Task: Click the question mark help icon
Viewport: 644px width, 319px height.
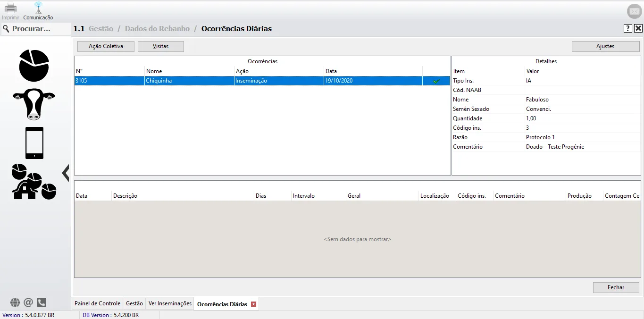Action: tap(627, 28)
